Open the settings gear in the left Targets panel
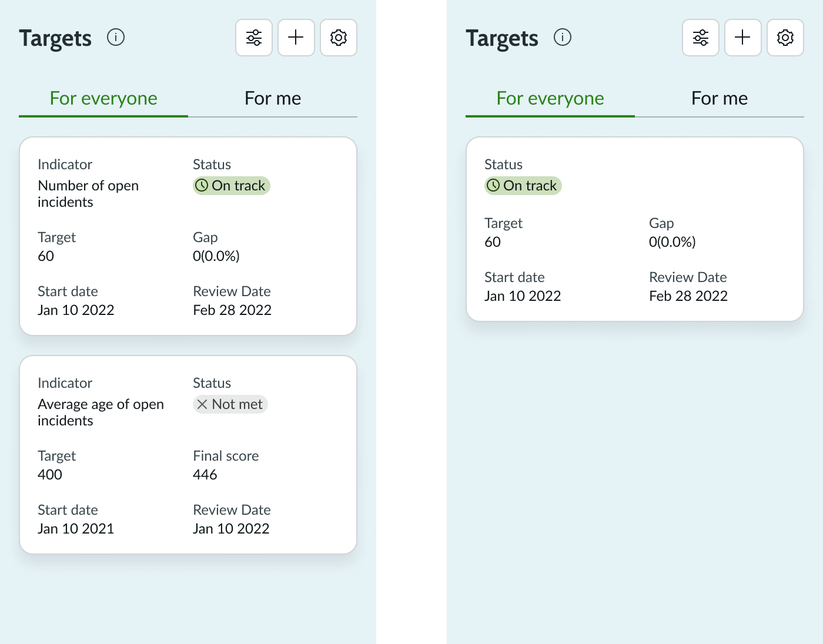The image size is (823, 644). click(x=338, y=37)
